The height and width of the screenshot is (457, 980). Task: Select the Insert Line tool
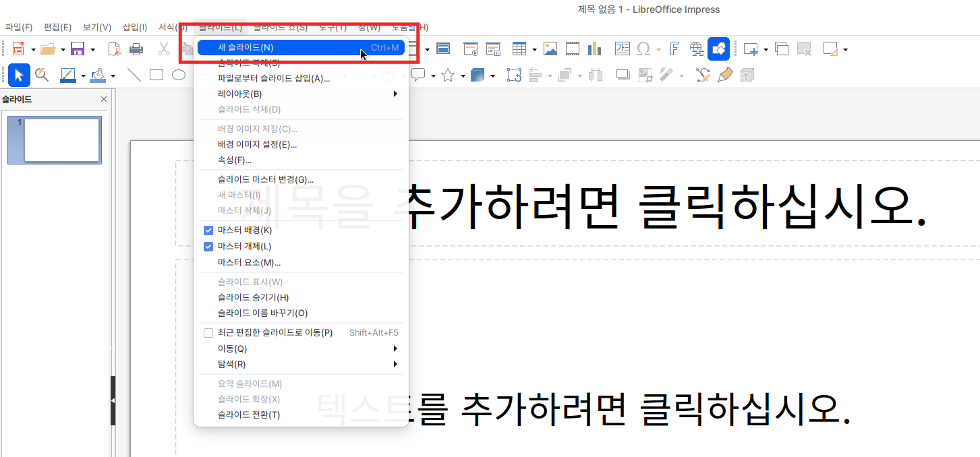[134, 75]
